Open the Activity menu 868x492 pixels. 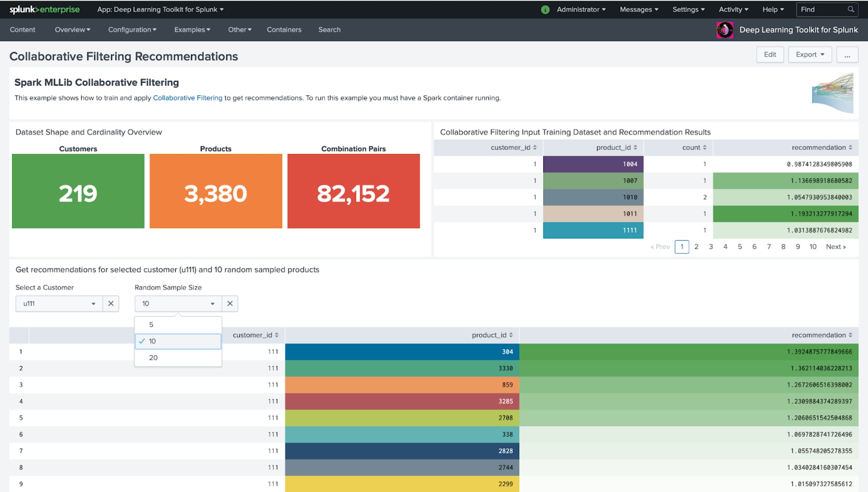[x=733, y=9]
